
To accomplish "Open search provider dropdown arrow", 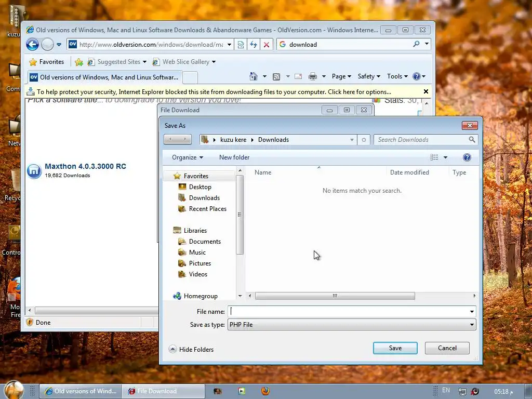I will pyautogui.click(x=427, y=44).
